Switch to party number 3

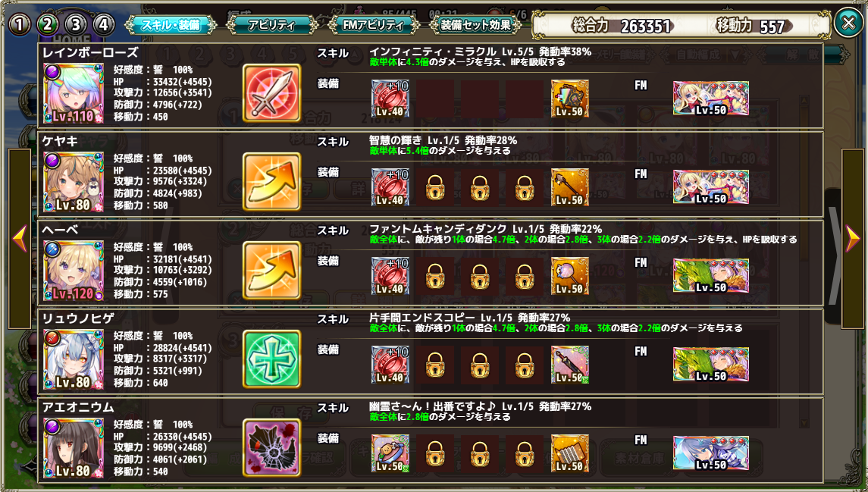tap(76, 24)
